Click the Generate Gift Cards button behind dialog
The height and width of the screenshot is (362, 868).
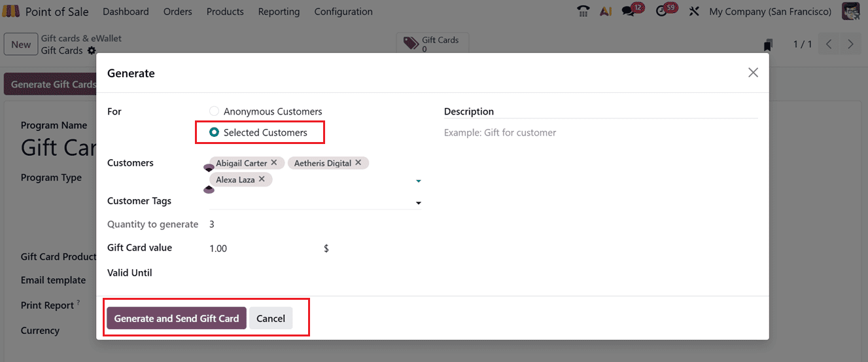[x=50, y=84]
